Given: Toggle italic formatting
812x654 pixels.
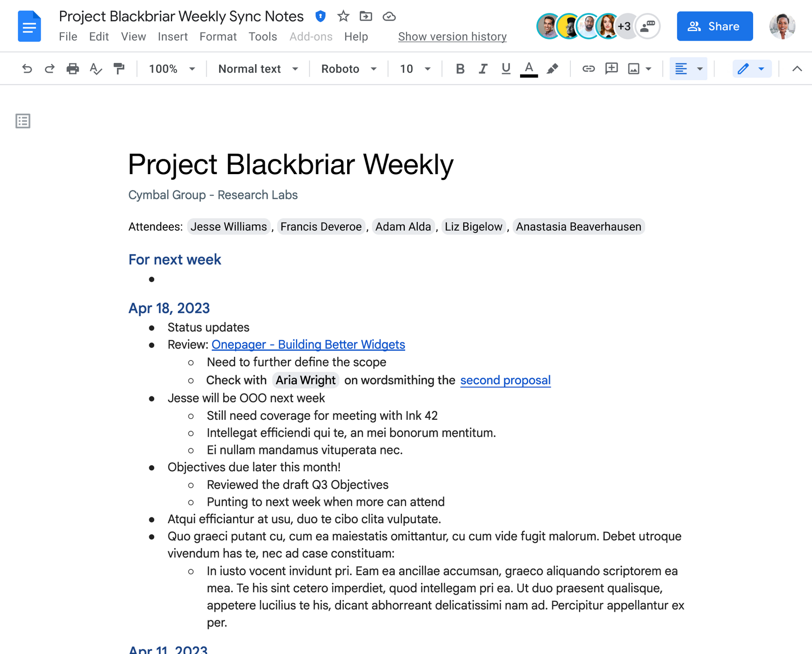Looking at the screenshot, I should pos(483,69).
